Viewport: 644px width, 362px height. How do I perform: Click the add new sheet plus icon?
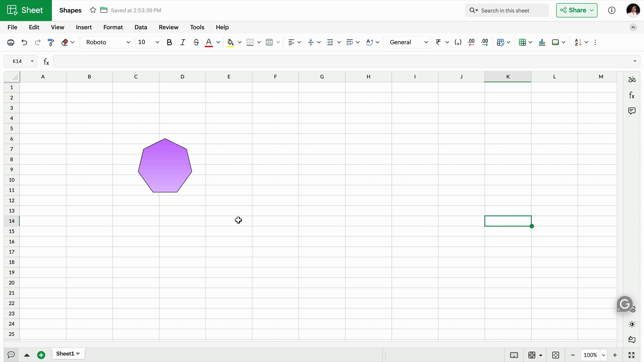click(x=41, y=355)
